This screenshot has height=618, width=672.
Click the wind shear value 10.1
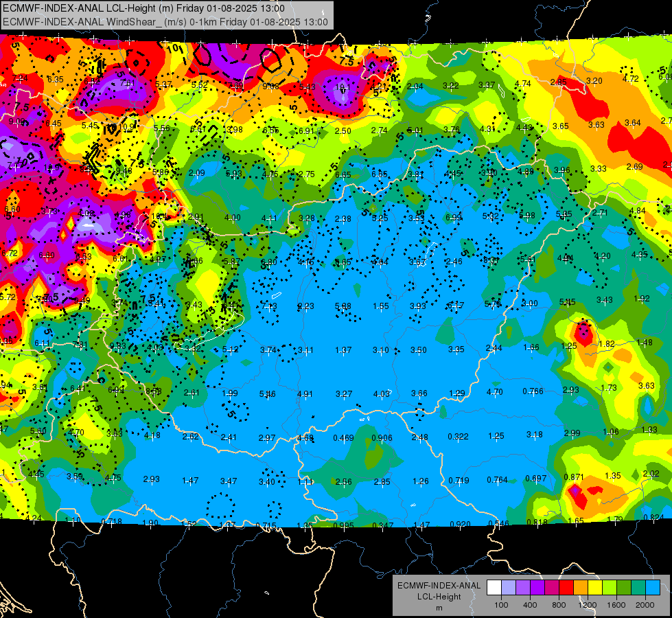tap(343, 87)
